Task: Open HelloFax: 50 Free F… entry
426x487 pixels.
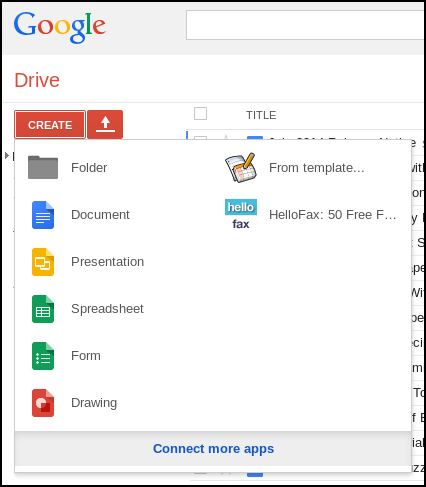Action: [332, 215]
